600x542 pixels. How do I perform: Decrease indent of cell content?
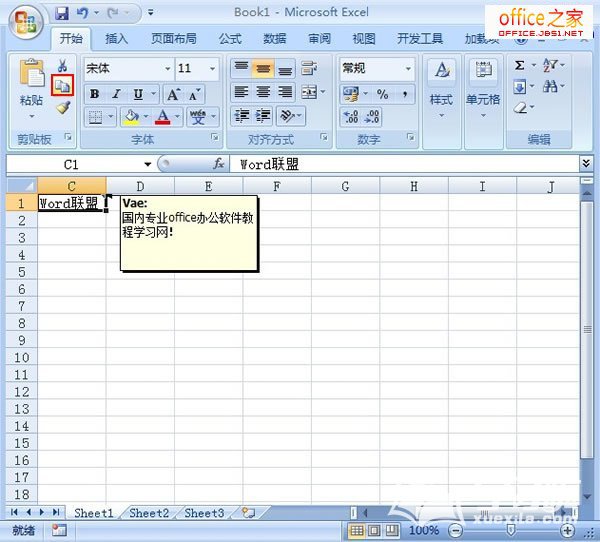click(x=241, y=116)
